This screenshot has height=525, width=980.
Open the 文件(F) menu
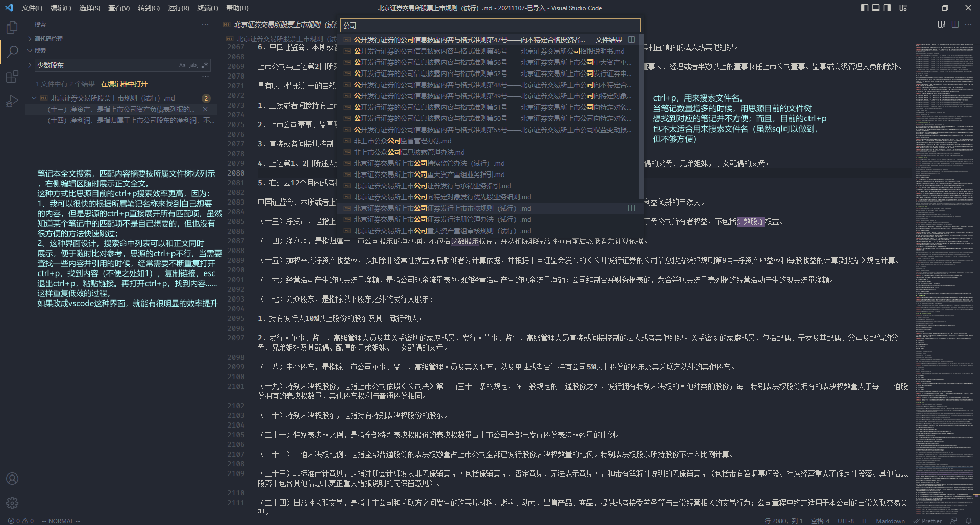[32, 8]
